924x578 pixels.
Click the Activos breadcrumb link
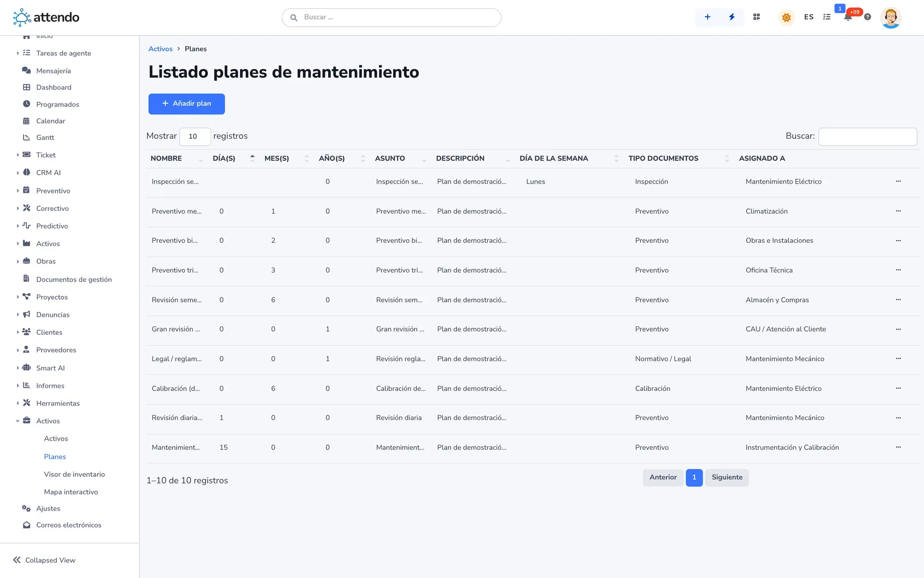point(160,49)
